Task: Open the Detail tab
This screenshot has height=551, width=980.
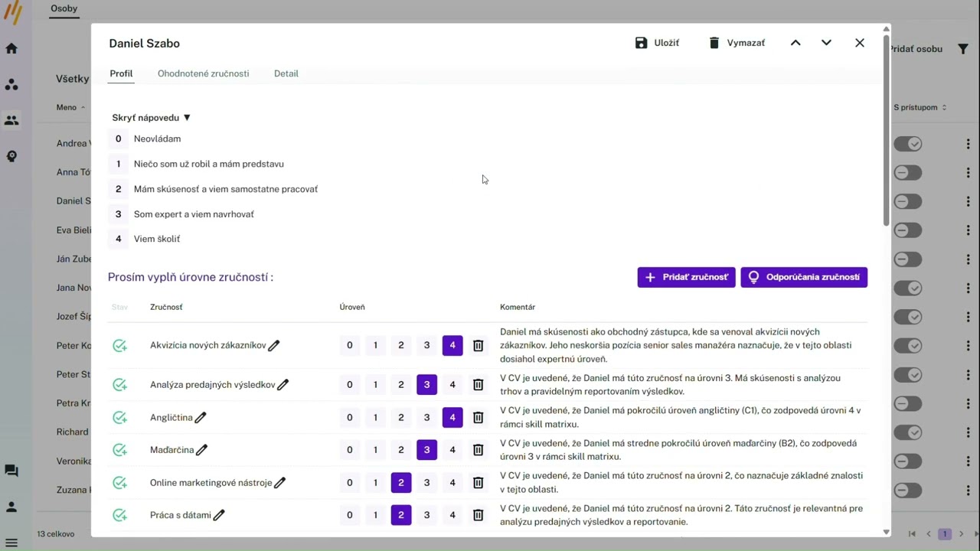Action: [x=286, y=73]
